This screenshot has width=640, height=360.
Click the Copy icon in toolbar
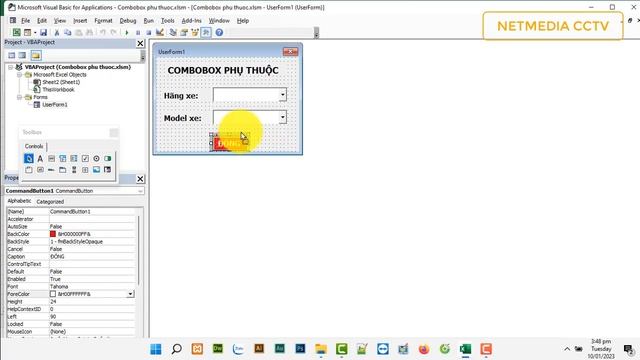[67, 32]
